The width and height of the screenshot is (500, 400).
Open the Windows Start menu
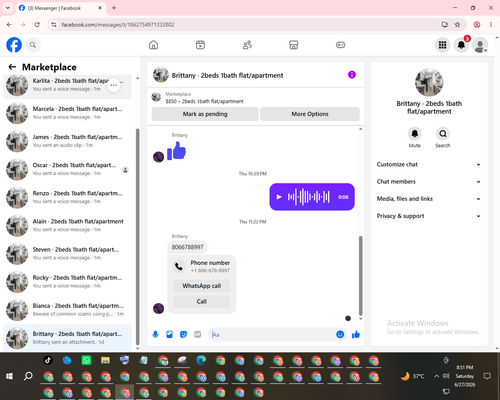pyautogui.click(x=9, y=376)
